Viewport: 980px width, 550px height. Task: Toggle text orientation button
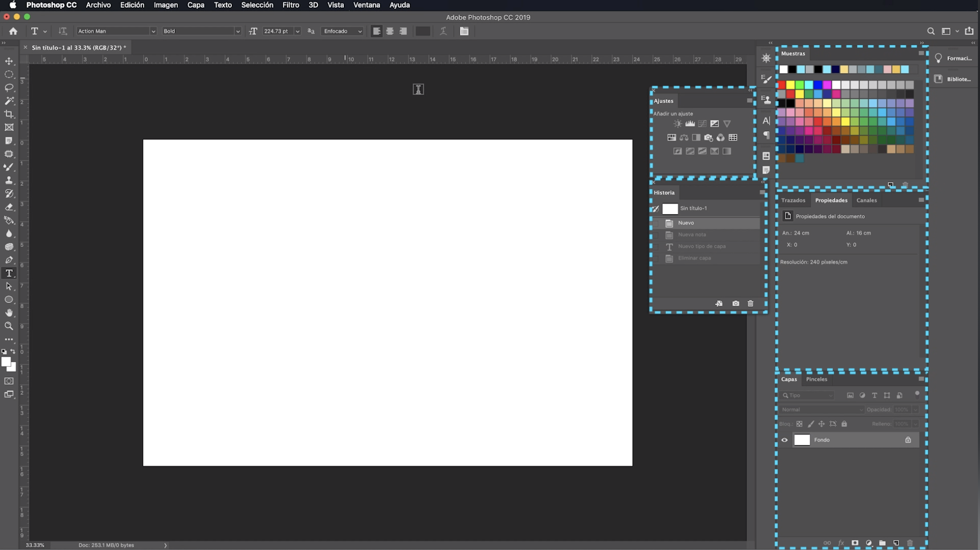tap(63, 31)
